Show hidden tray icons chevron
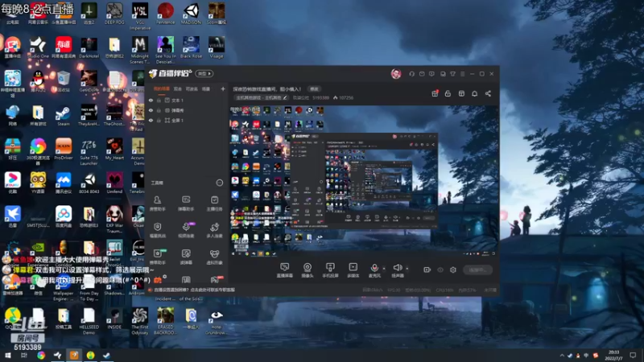644x362 pixels. tap(561, 356)
